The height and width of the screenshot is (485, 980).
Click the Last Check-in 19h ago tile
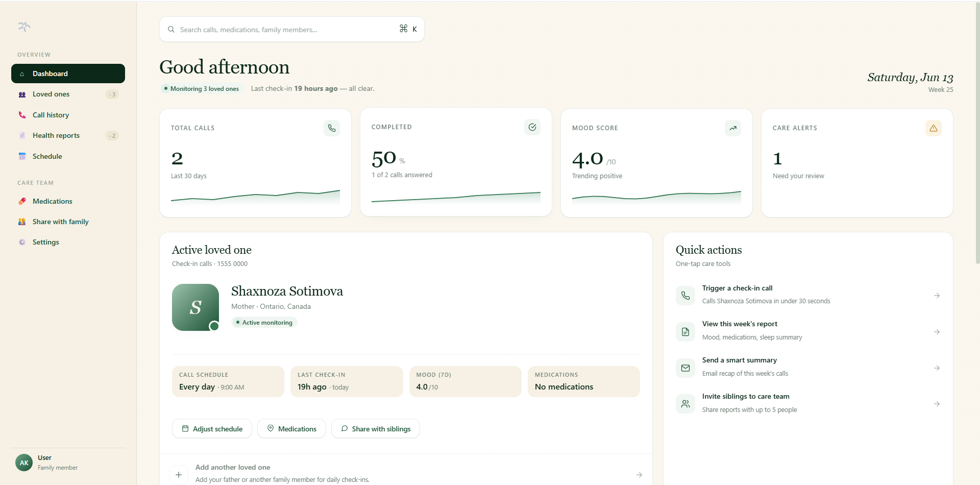(x=347, y=381)
